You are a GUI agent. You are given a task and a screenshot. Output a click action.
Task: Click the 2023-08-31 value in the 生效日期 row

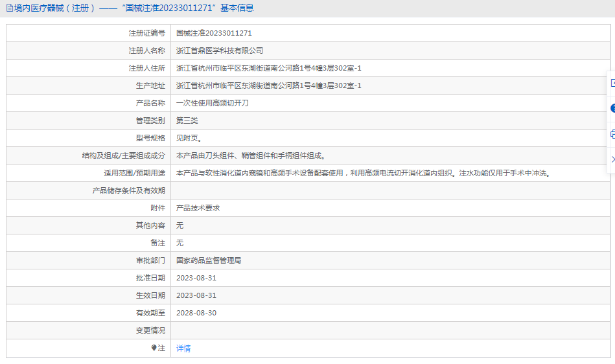click(196, 295)
